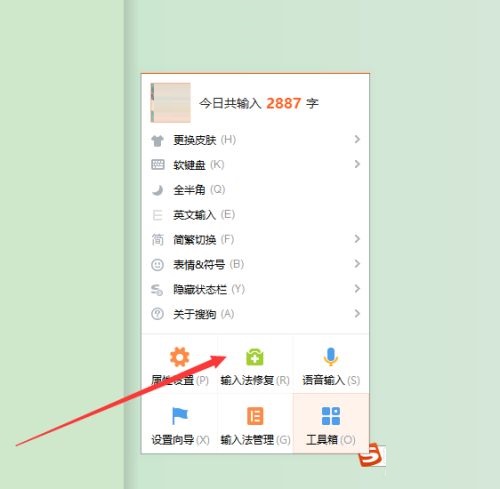This screenshot has height=489, width=500.
Task: Click the moon icon beside 全半角
Action: point(157,190)
